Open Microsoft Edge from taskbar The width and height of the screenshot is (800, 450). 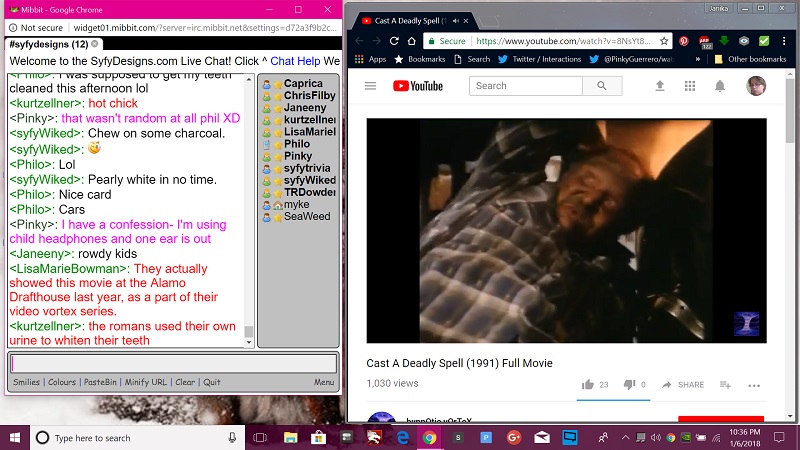coord(403,438)
